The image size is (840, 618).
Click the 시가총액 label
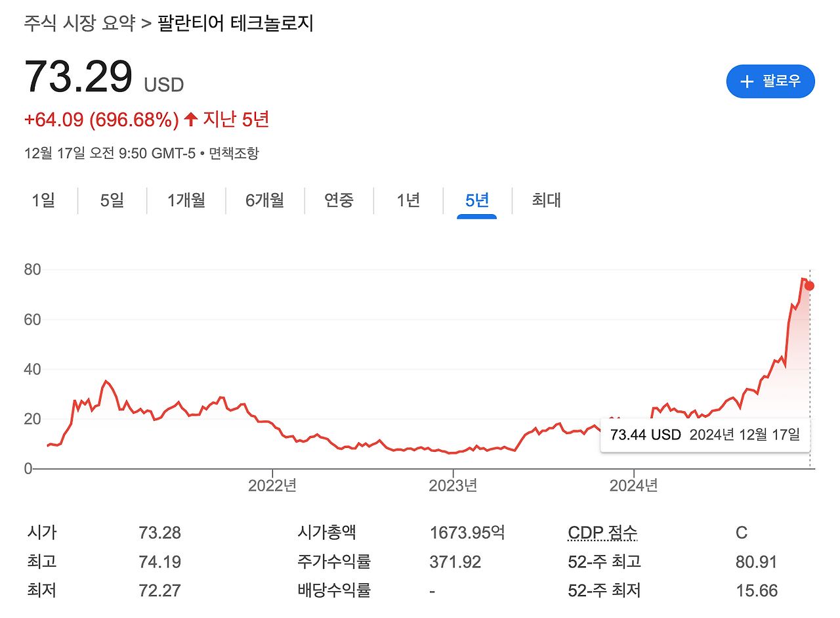click(x=327, y=533)
